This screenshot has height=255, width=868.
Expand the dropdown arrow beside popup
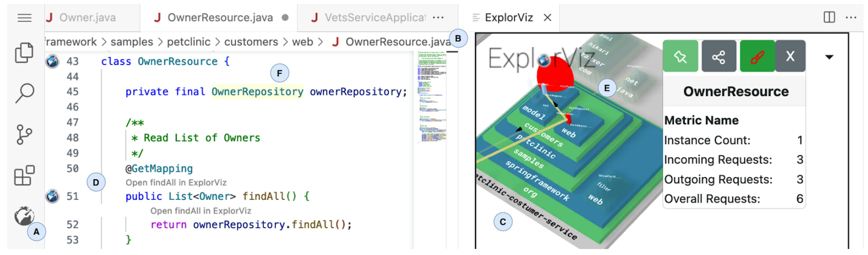click(x=829, y=57)
